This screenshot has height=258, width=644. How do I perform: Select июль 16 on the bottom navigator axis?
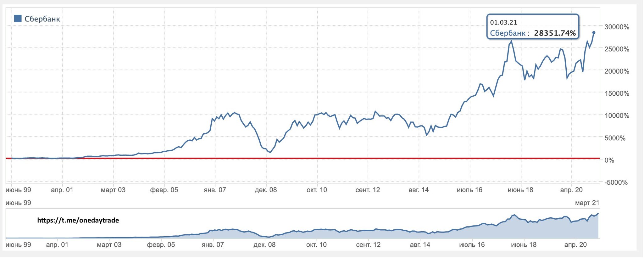(x=472, y=245)
